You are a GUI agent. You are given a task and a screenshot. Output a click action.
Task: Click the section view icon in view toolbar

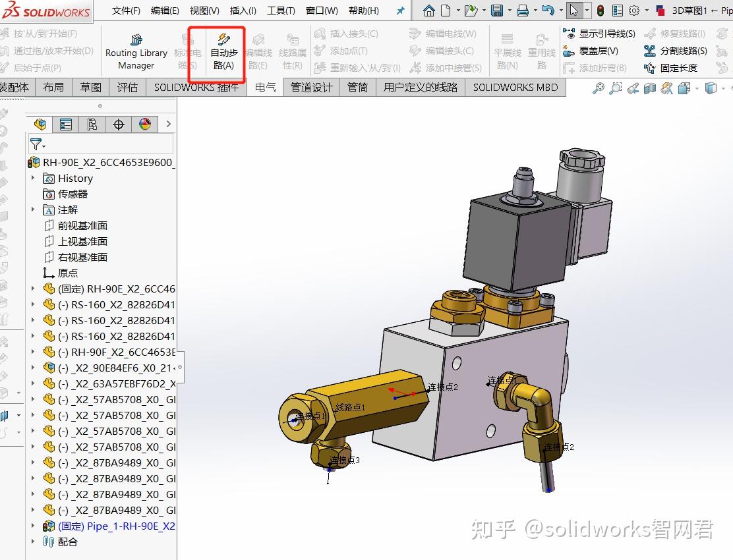pos(651,86)
